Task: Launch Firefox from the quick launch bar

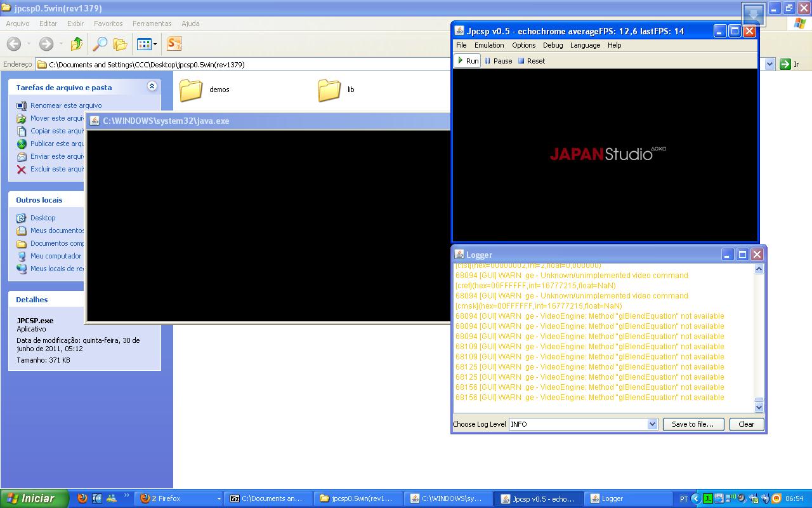Action: tap(82, 498)
